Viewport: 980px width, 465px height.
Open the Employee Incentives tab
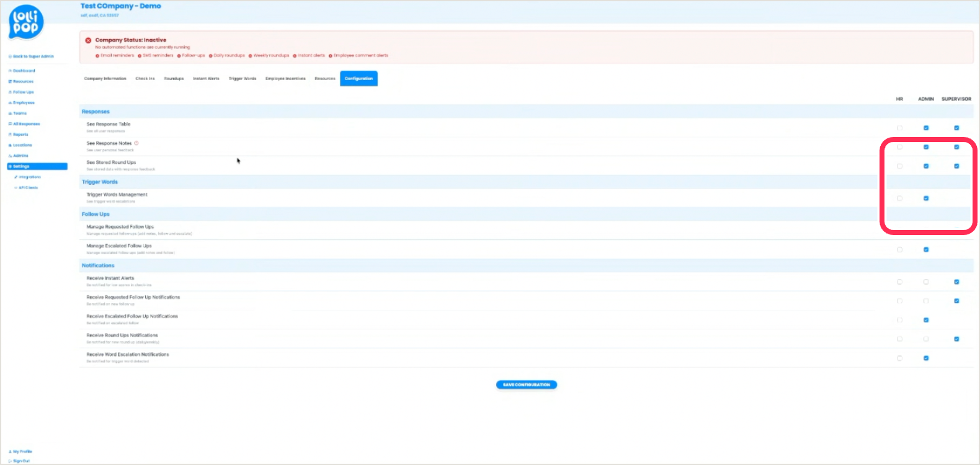pos(285,79)
